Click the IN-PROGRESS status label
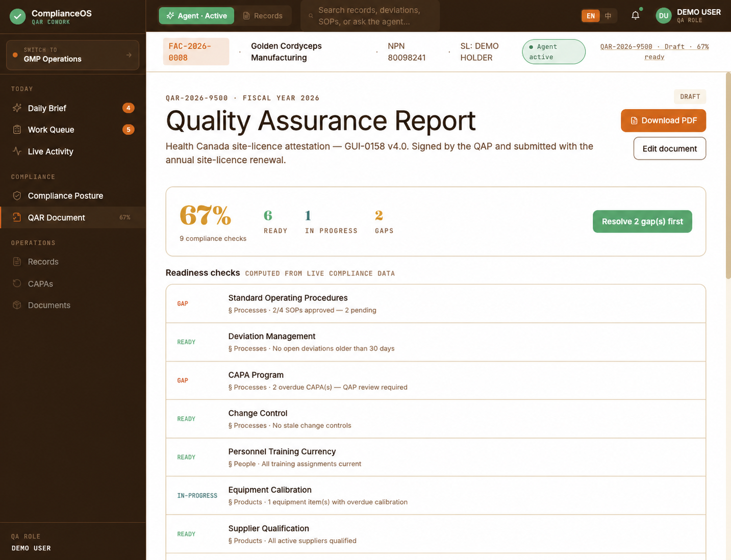Screen dimensions: 731x560 coord(197,496)
